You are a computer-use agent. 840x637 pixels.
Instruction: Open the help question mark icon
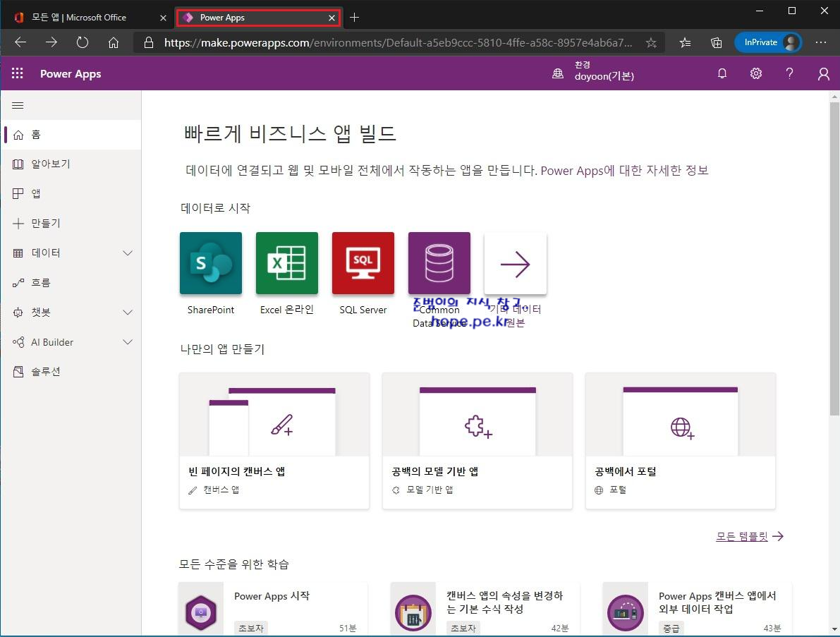pyautogui.click(x=790, y=73)
